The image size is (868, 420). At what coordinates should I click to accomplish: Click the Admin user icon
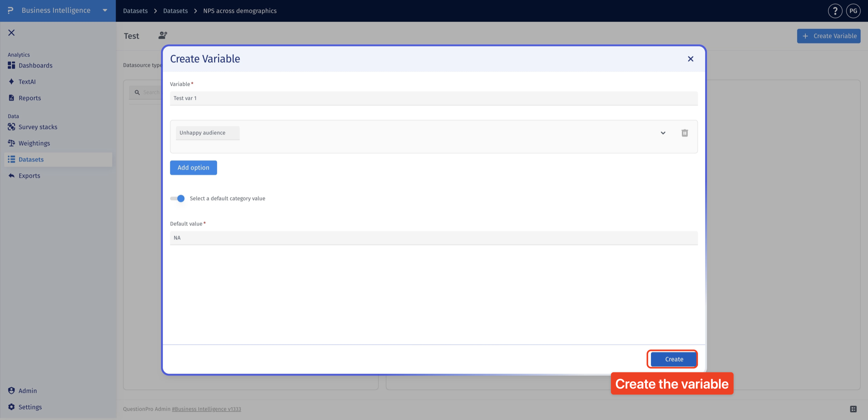pyautogui.click(x=11, y=390)
